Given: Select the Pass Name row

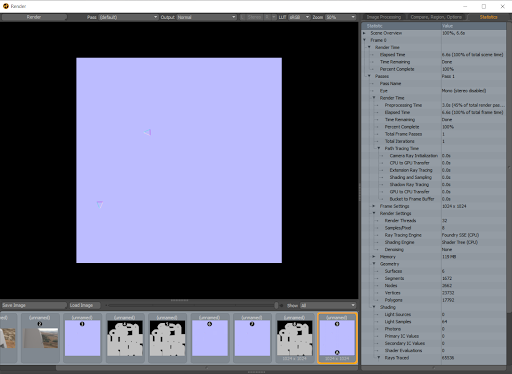Looking at the screenshot, I should pyautogui.click(x=434, y=83).
